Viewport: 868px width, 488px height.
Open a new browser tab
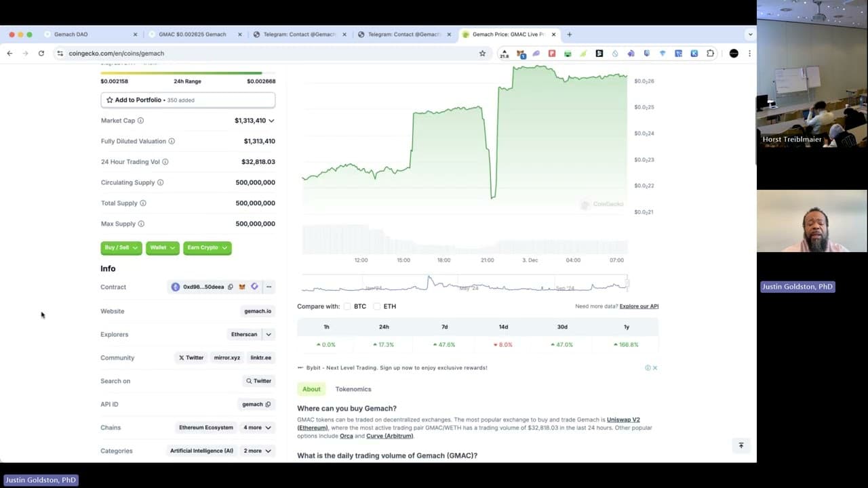(569, 35)
